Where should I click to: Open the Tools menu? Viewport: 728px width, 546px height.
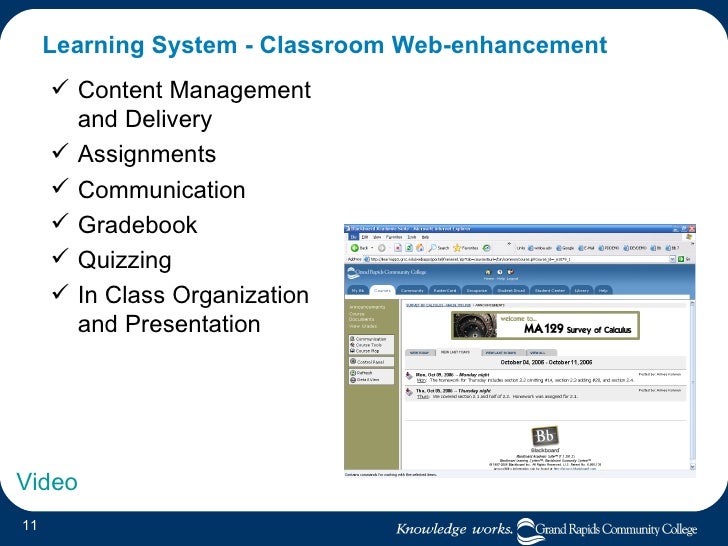411,237
